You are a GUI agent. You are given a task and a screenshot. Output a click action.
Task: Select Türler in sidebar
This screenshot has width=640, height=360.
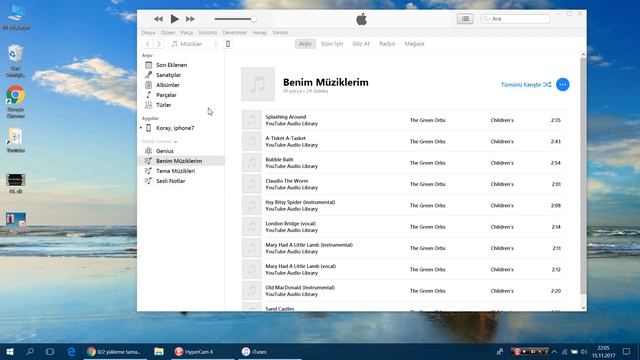tap(181, 105)
